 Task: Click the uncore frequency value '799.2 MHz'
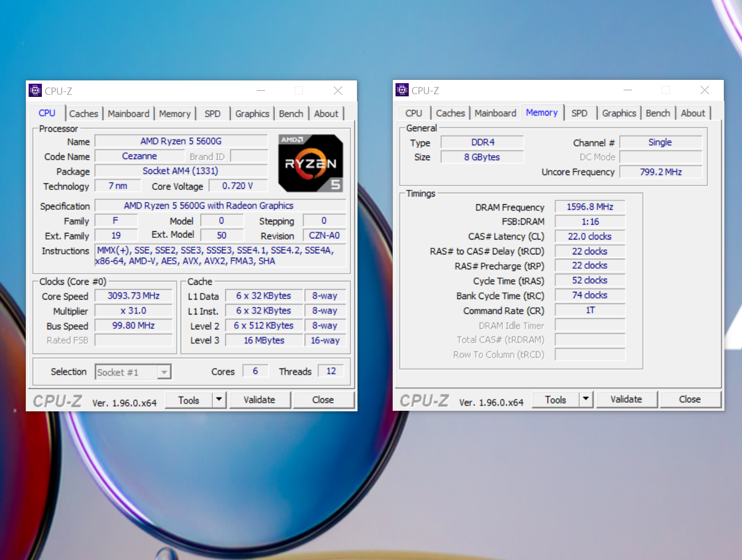(660, 172)
